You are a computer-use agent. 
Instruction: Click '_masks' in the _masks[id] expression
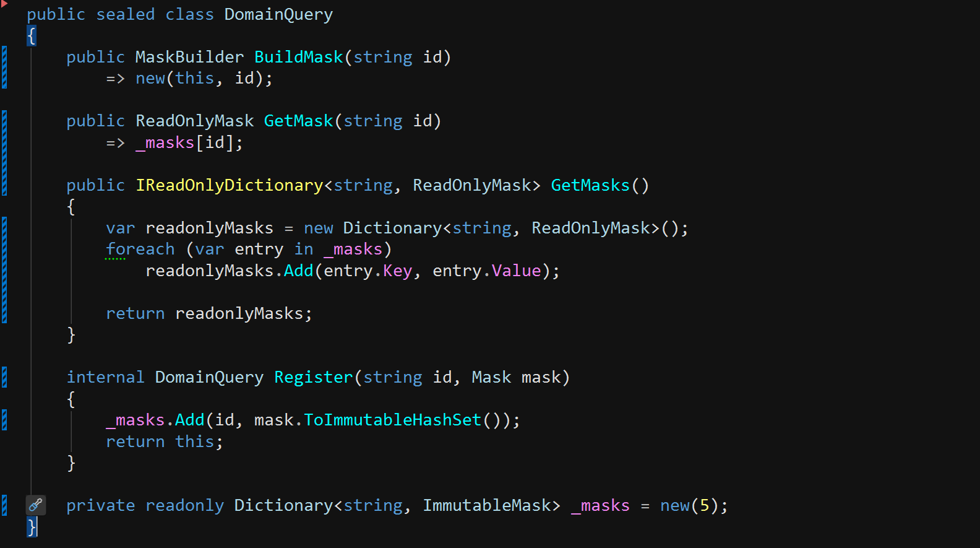(165, 142)
